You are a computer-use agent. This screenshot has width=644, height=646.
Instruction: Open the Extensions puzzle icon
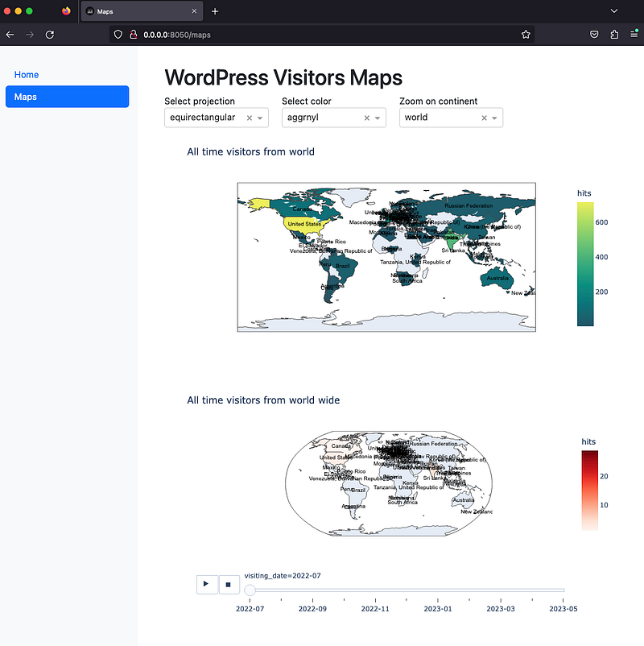tap(614, 35)
